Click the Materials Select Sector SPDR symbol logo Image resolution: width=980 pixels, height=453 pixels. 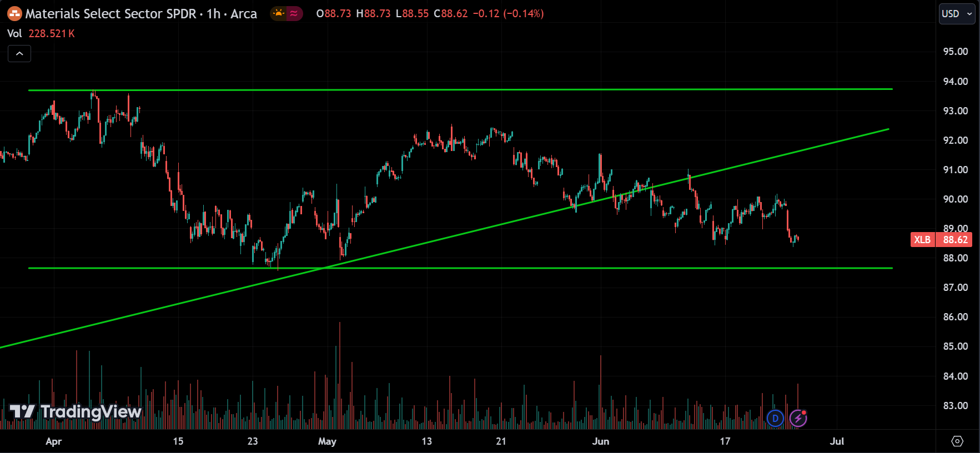click(14, 13)
